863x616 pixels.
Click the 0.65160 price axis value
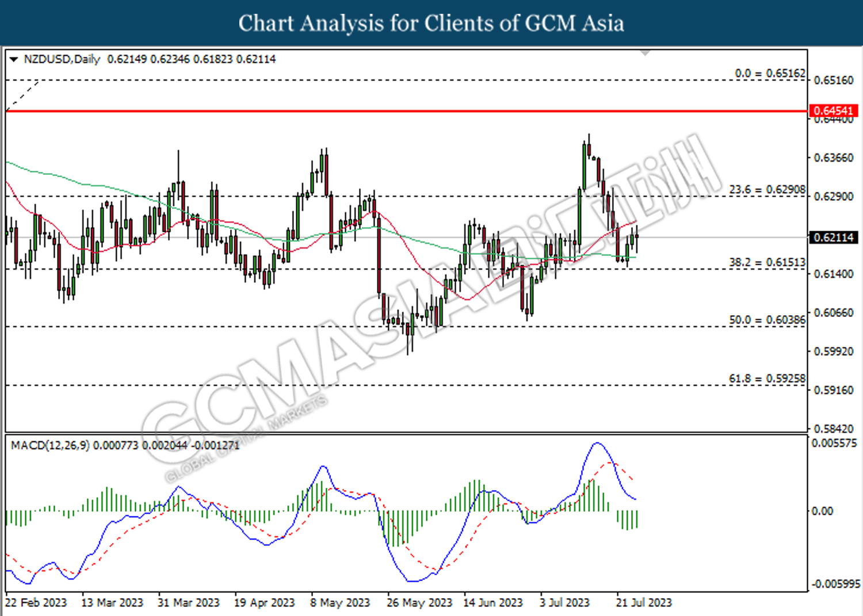(834, 80)
